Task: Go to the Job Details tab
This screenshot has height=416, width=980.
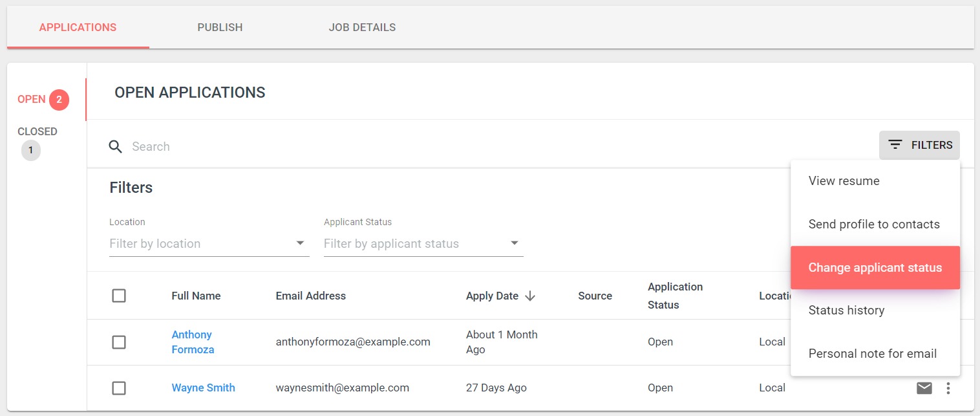Action: point(362,27)
